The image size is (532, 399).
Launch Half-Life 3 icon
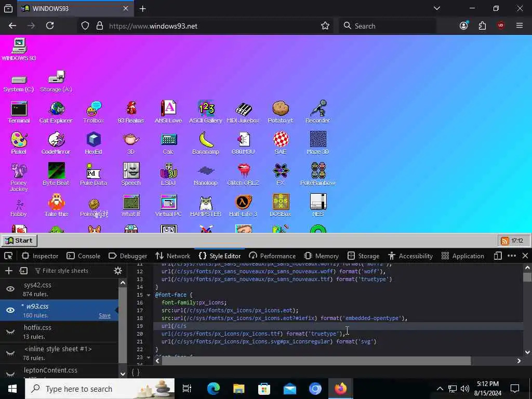point(243,206)
